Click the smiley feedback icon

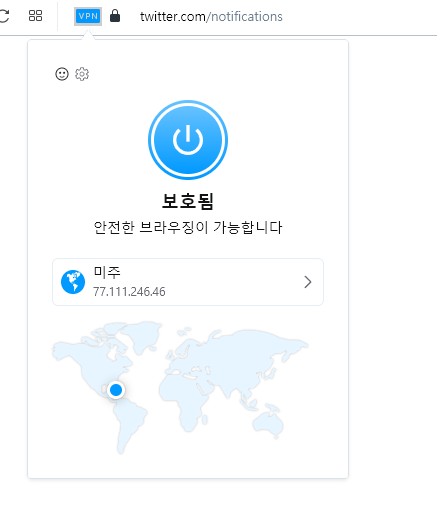pyautogui.click(x=62, y=74)
